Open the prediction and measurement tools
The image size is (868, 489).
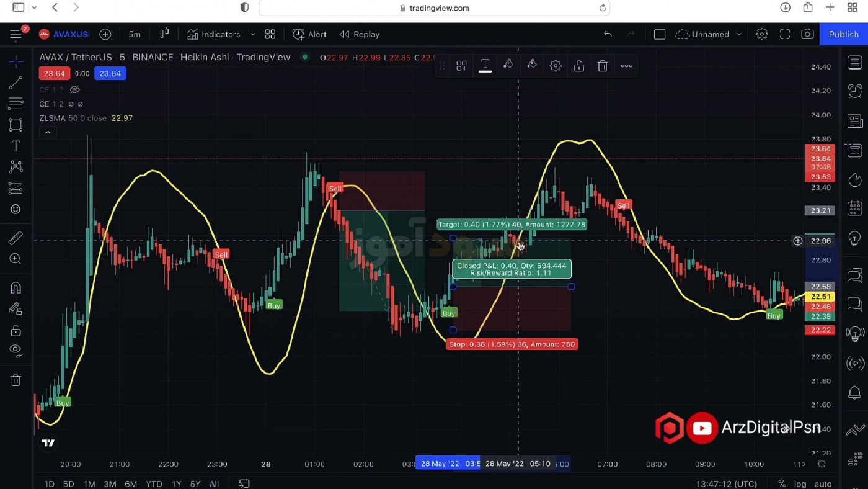click(x=15, y=188)
